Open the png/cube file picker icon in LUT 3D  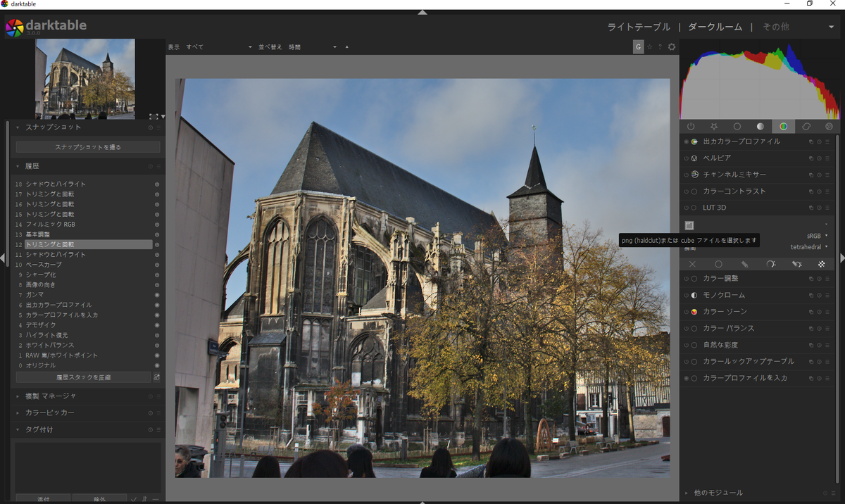point(689,225)
